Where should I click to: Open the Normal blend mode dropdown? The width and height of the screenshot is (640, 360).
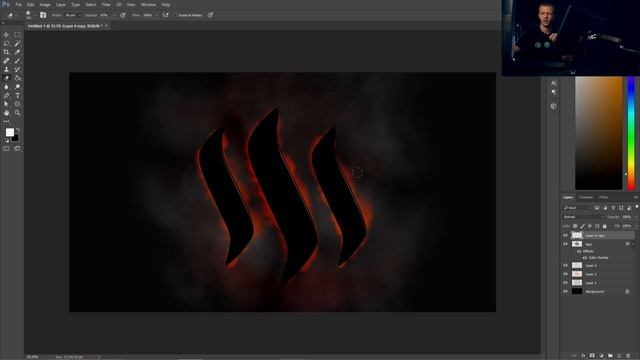pos(583,217)
